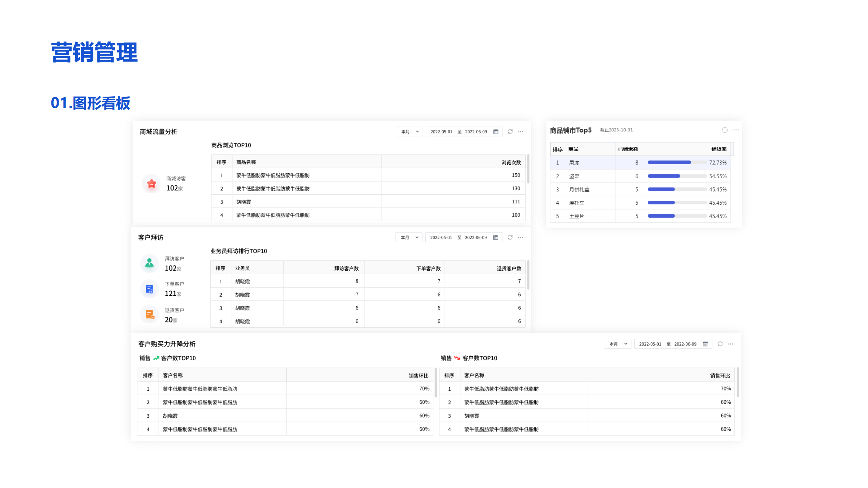Click scrollbar of 业务员拜访排行TOP10 table
868x488 pixels.
point(528,275)
